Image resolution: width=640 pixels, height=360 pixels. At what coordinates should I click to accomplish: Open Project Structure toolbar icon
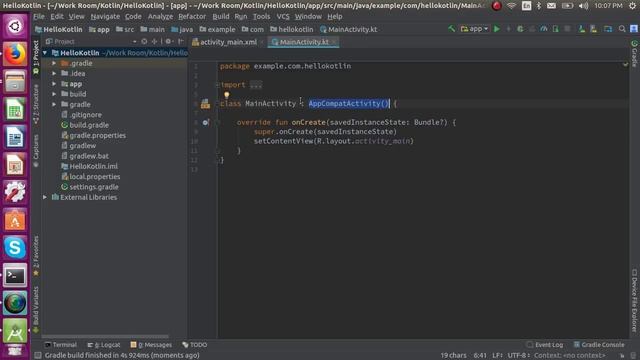coord(608,29)
